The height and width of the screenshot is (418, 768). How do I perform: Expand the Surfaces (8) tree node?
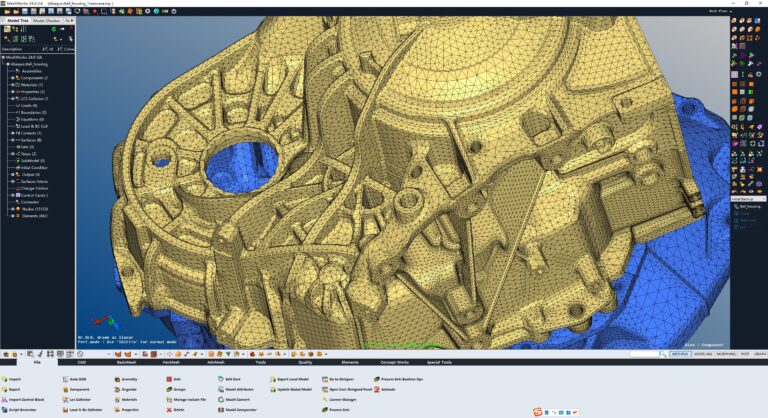point(13,140)
